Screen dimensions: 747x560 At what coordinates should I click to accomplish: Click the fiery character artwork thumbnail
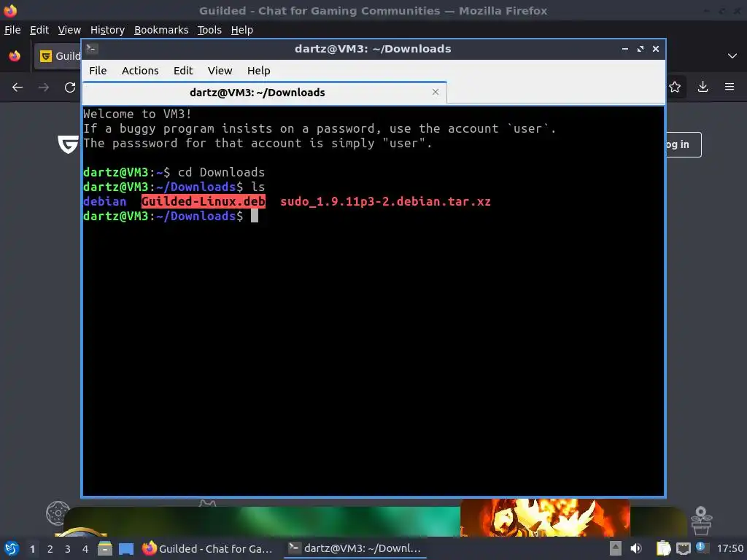(545, 518)
